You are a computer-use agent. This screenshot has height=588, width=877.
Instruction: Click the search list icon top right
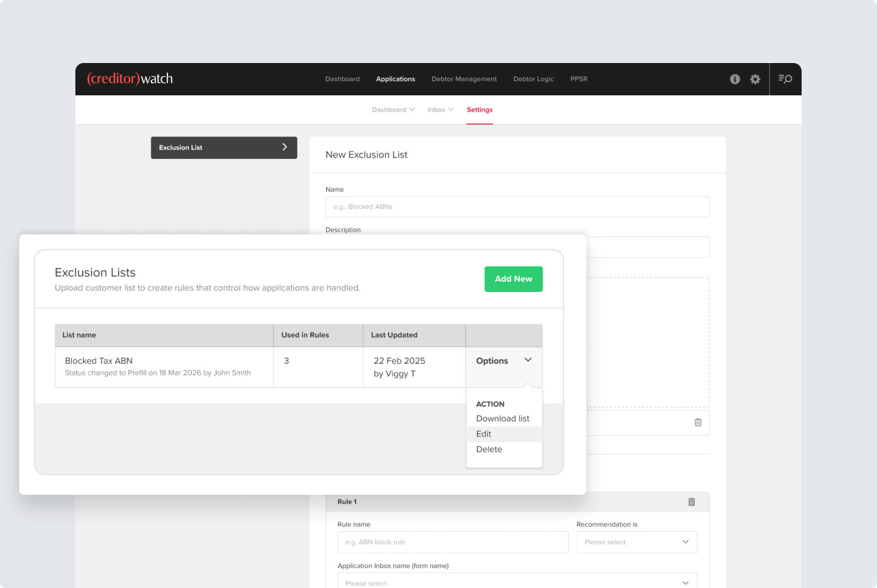(x=785, y=79)
